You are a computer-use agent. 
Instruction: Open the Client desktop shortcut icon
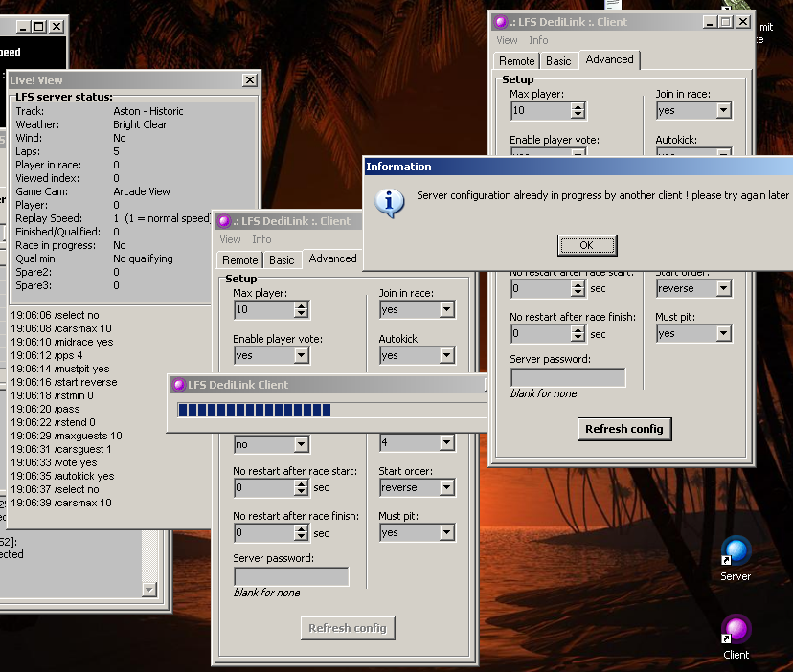click(x=736, y=629)
